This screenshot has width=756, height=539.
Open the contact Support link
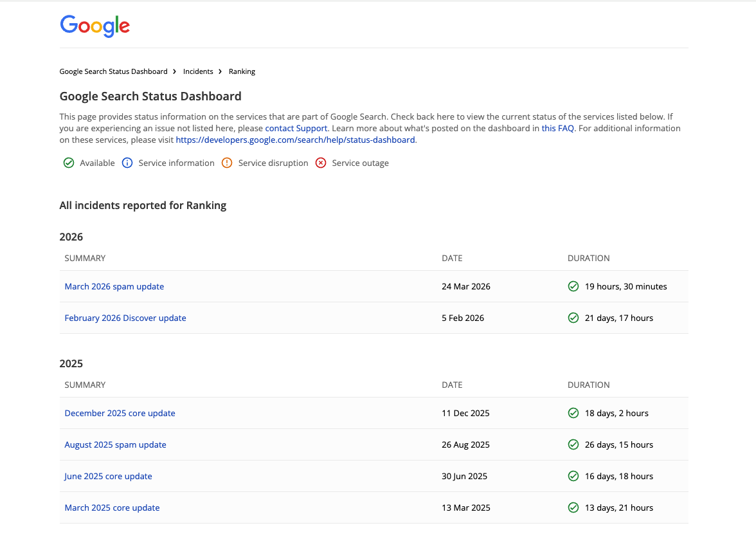click(x=296, y=128)
